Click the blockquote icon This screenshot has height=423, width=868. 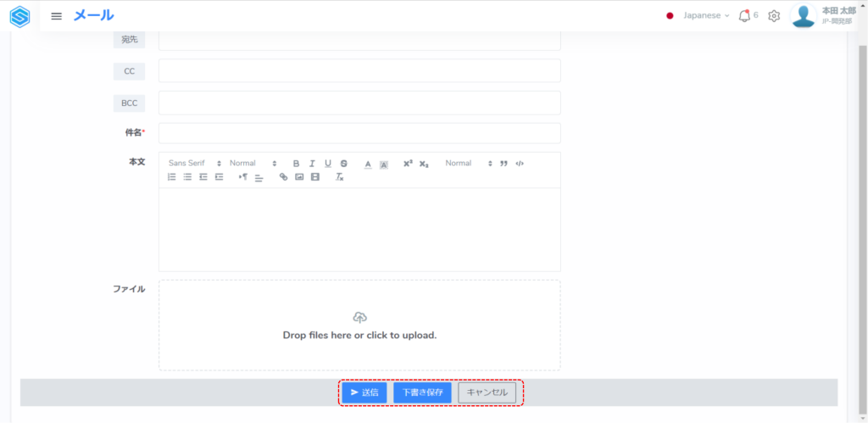(504, 164)
